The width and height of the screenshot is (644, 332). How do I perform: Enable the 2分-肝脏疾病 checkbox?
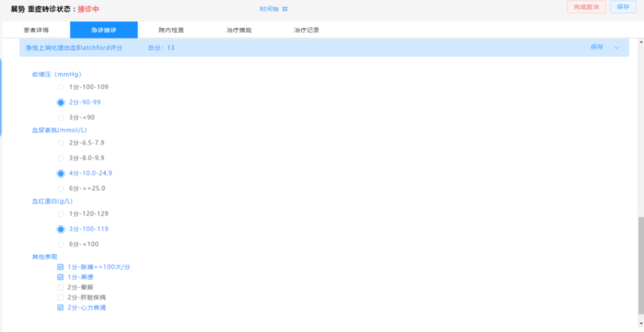[x=60, y=297]
